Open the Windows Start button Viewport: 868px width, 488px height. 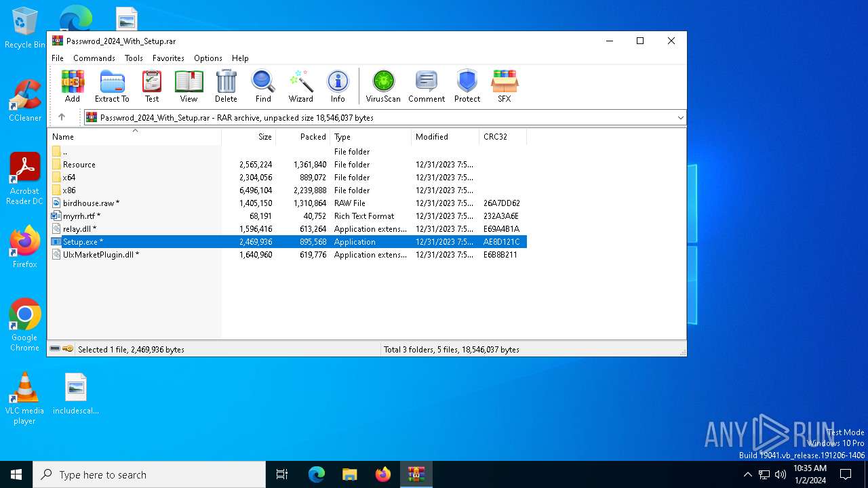click(16, 474)
